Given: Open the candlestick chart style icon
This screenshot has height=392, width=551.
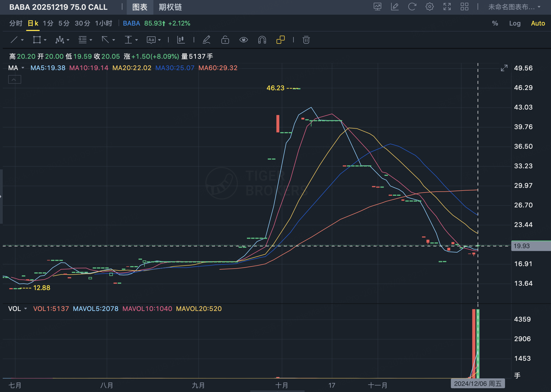Looking at the screenshot, I should pyautogui.click(x=181, y=40).
